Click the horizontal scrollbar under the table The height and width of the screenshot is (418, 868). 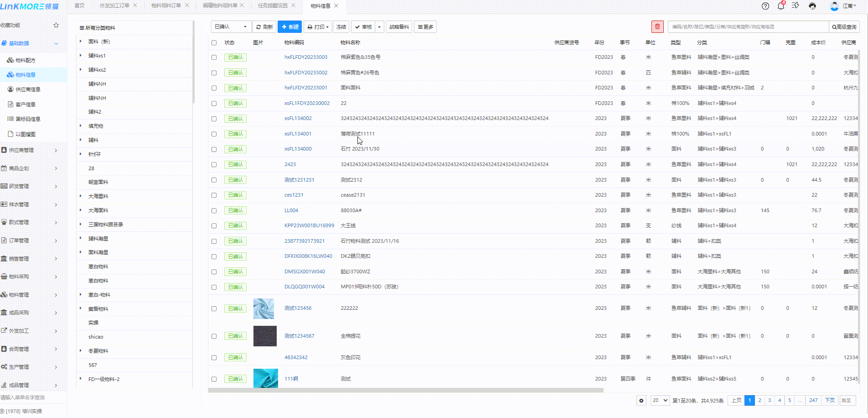pos(406,391)
